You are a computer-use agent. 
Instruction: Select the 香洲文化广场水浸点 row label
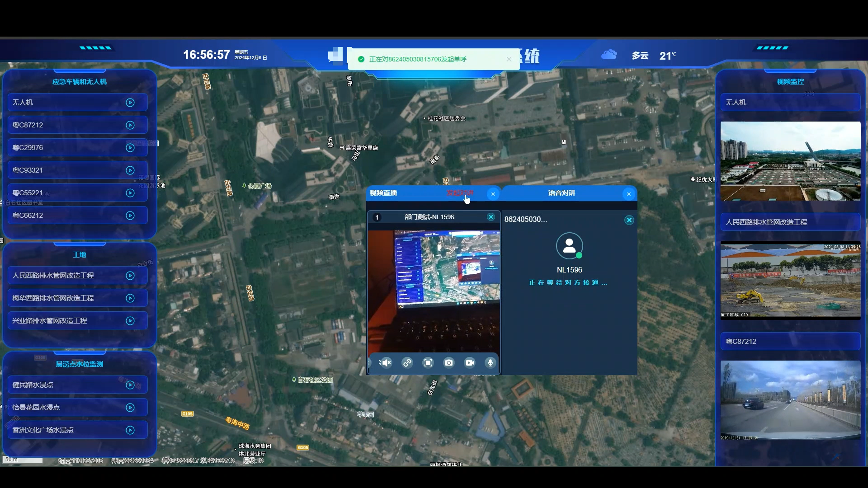point(43,430)
